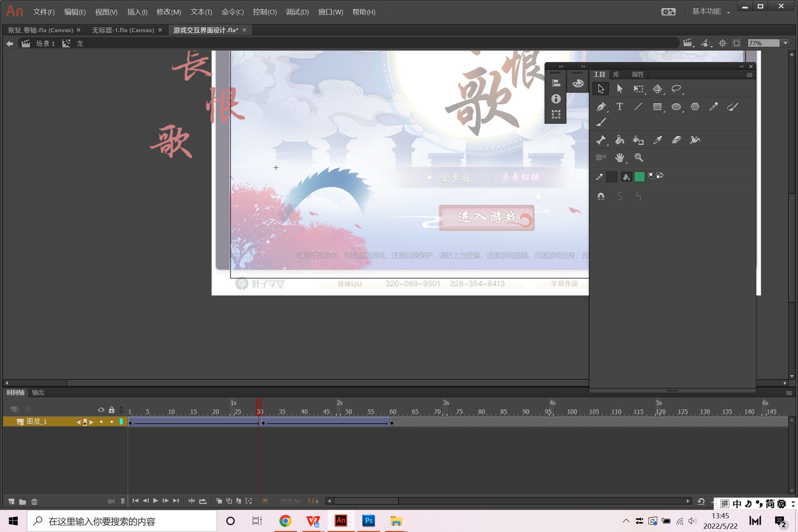
Task: Select the Eyedropper tool
Action: (x=657, y=140)
